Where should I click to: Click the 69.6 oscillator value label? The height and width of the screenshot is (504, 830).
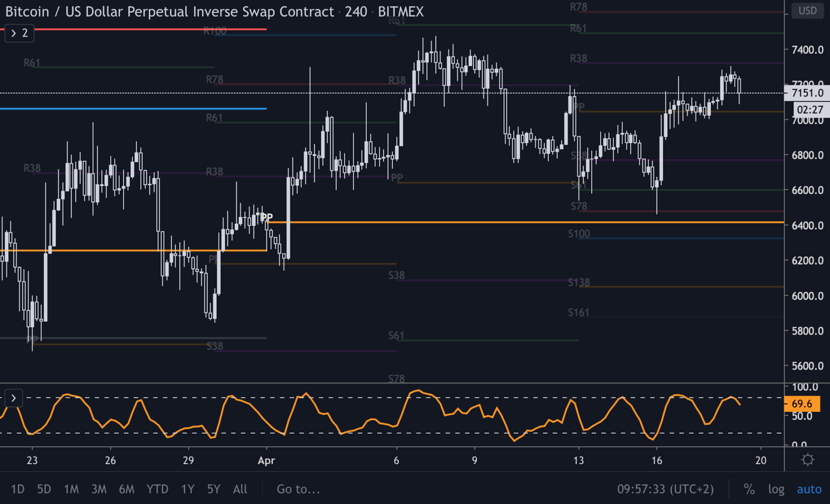tap(802, 404)
